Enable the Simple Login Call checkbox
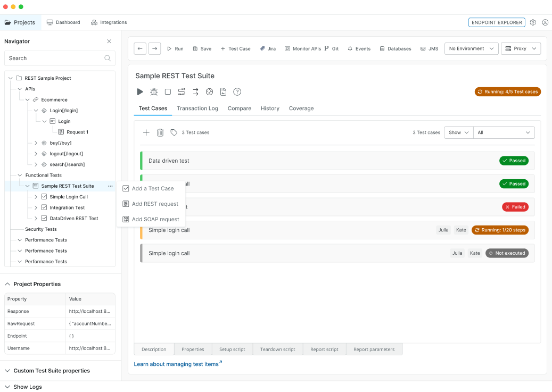 pyautogui.click(x=44, y=196)
